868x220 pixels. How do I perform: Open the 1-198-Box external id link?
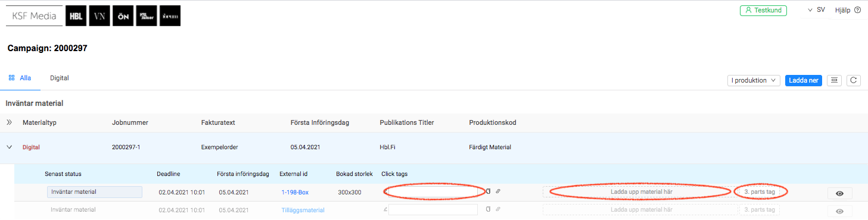coord(295,192)
